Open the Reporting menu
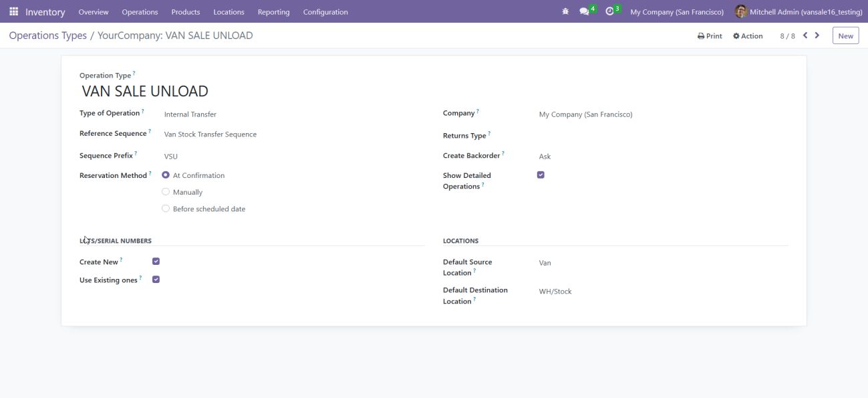 [273, 12]
